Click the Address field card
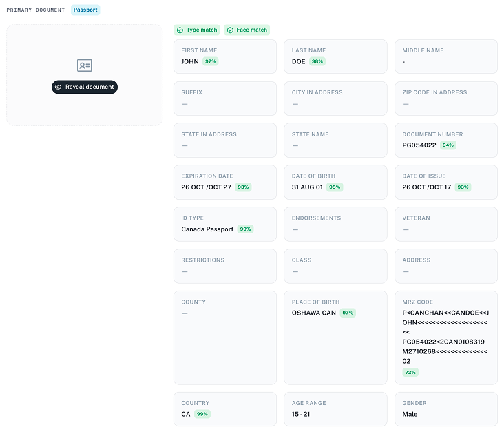The image size is (504, 436). 446,267
